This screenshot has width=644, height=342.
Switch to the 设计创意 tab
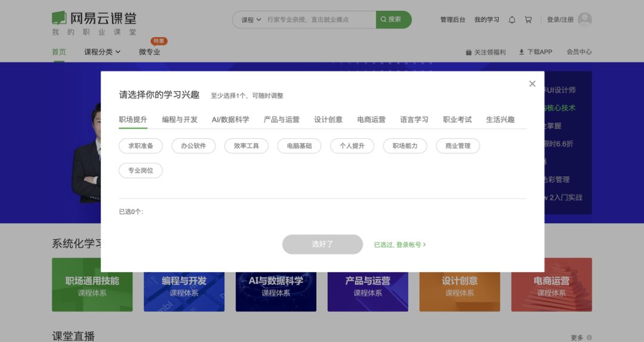coord(328,120)
